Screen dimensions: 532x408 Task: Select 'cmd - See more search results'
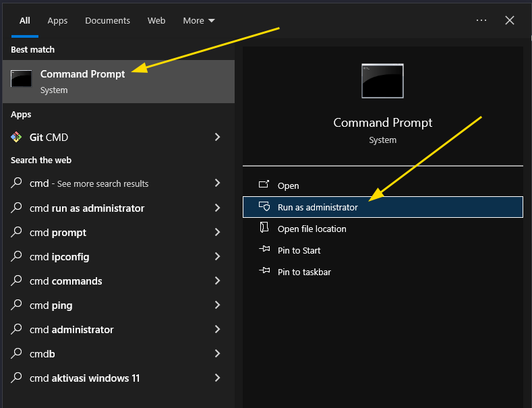click(x=119, y=183)
